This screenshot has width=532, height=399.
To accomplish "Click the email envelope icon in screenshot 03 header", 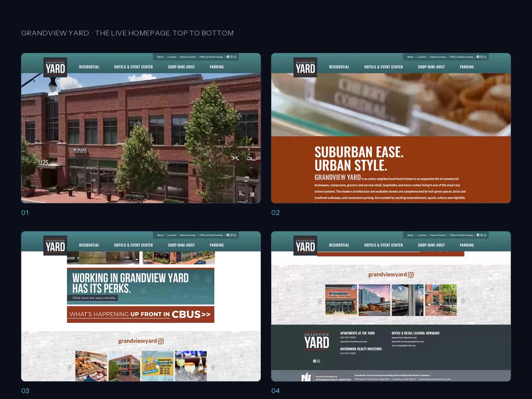I will 235,235.
